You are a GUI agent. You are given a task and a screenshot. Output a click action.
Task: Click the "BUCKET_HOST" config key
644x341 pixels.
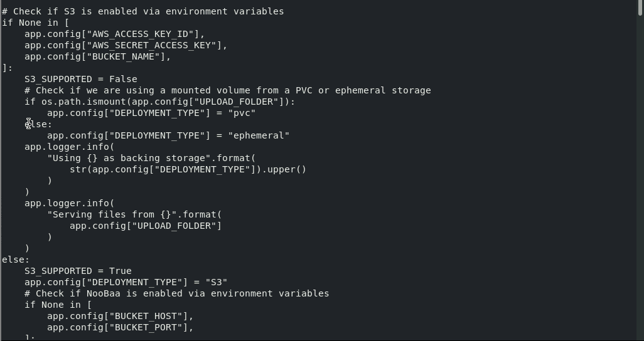click(x=148, y=316)
